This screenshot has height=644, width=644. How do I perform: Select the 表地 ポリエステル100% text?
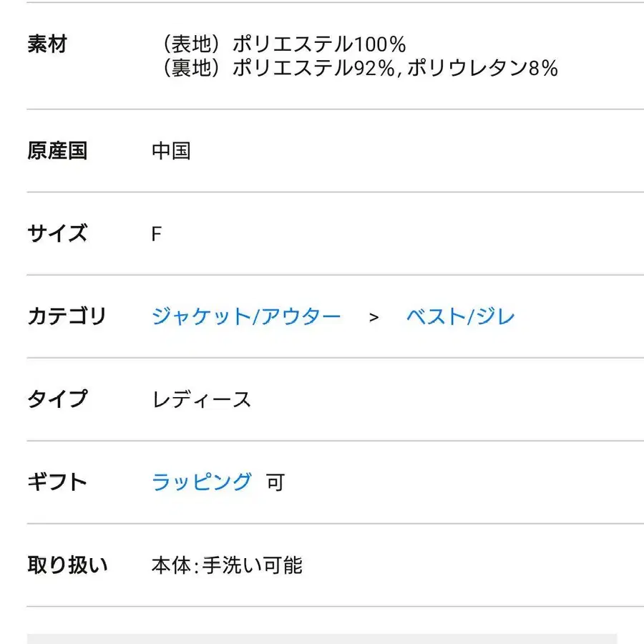284,44
